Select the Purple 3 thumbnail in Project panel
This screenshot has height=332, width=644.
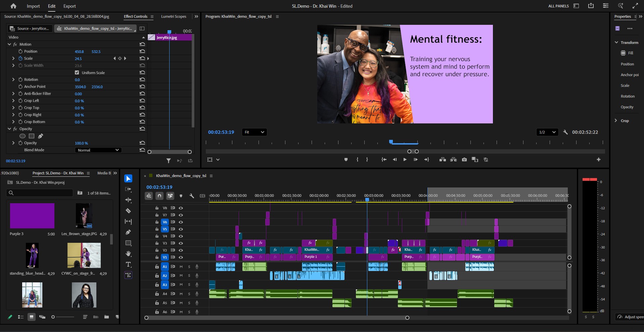tap(32, 216)
